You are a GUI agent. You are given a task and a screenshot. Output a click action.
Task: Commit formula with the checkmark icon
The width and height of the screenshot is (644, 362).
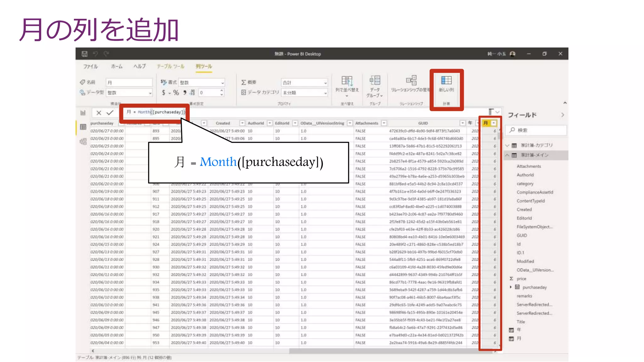click(x=110, y=112)
